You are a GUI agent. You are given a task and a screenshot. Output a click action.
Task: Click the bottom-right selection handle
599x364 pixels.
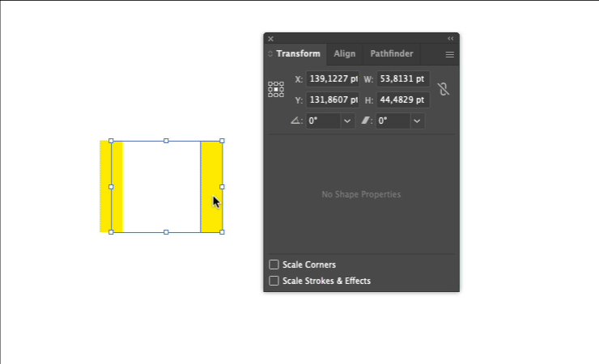(x=223, y=232)
